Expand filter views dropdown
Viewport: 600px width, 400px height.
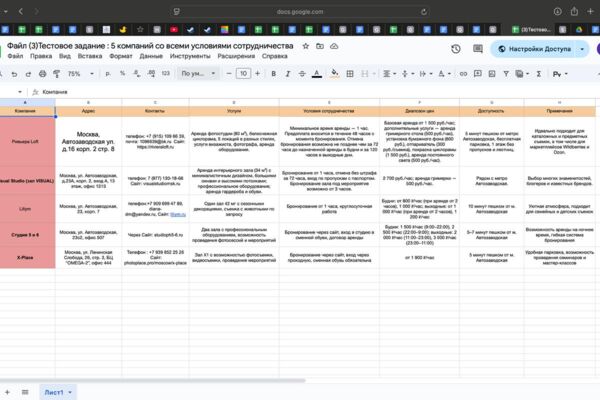point(528,74)
